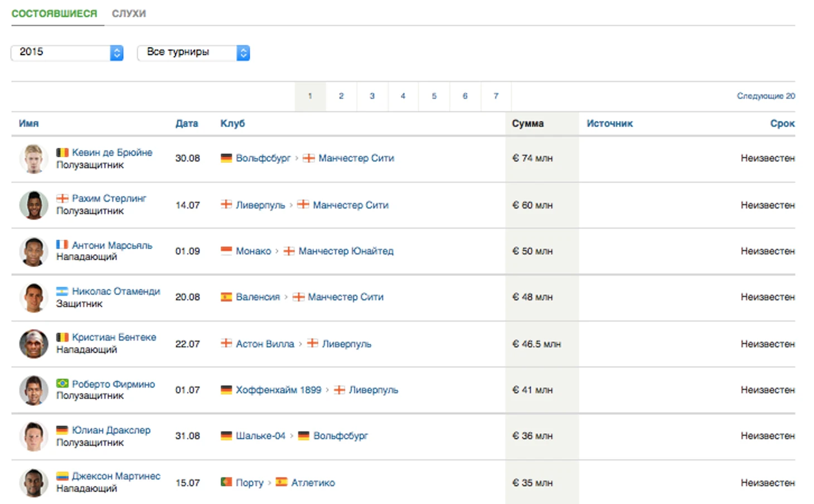The image size is (814, 504).
Task: Sort table by Сумма column
Action: [x=527, y=124]
